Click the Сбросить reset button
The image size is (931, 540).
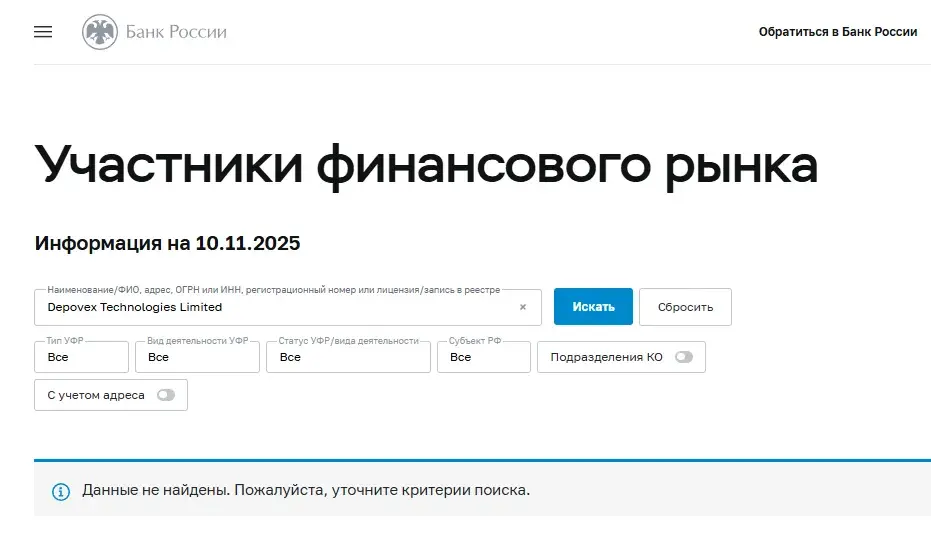point(685,307)
